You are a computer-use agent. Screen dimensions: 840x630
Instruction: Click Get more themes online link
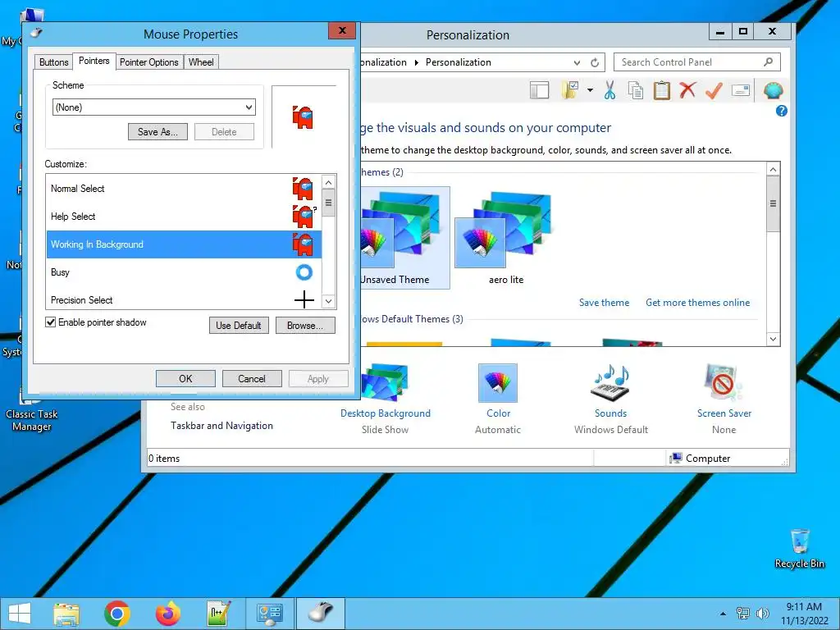(697, 303)
